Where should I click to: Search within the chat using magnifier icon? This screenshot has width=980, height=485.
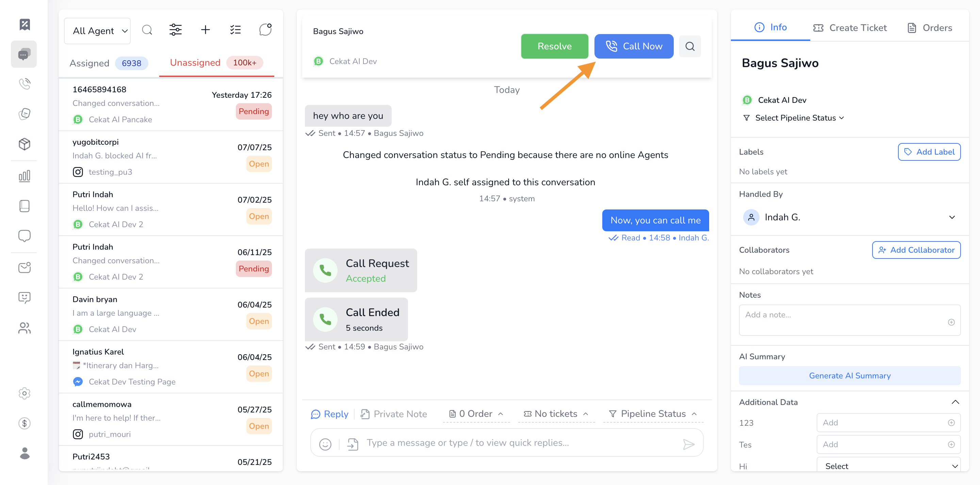(x=690, y=46)
